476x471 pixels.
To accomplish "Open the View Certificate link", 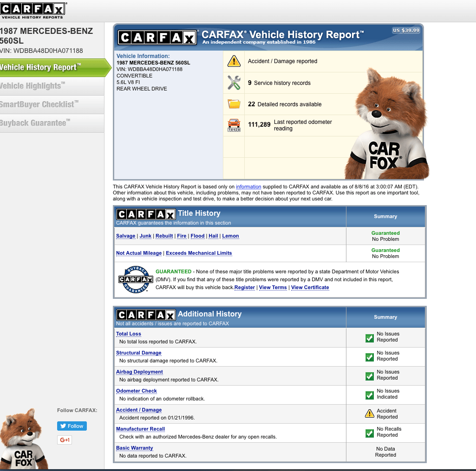I will click(310, 288).
